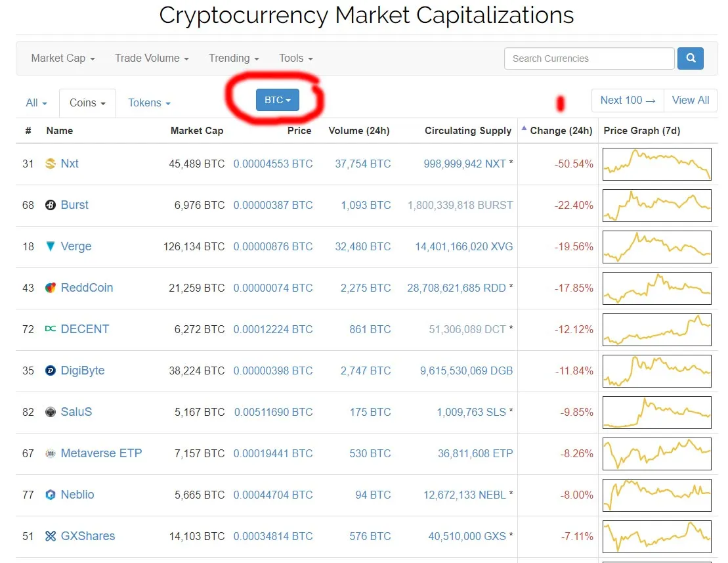
Task: Click the Neblio coin logo icon
Action: tap(50, 494)
